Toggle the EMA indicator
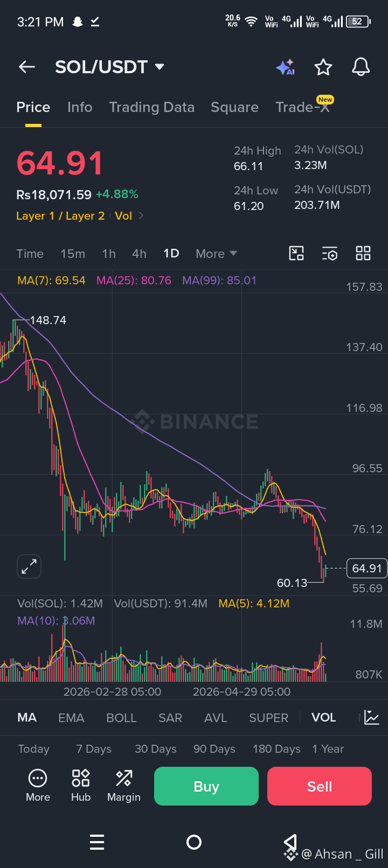 71,717
